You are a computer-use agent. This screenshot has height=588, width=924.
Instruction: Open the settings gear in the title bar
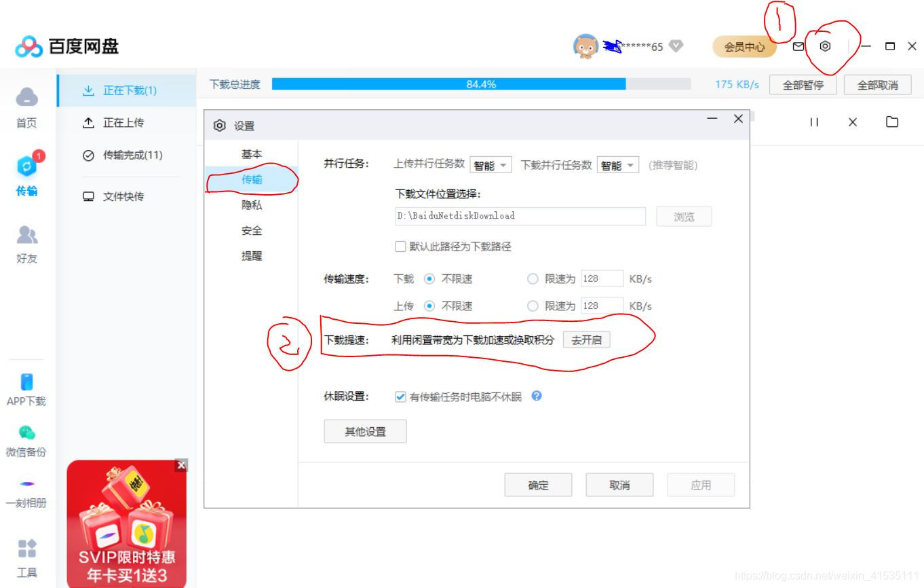pos(825,46)
